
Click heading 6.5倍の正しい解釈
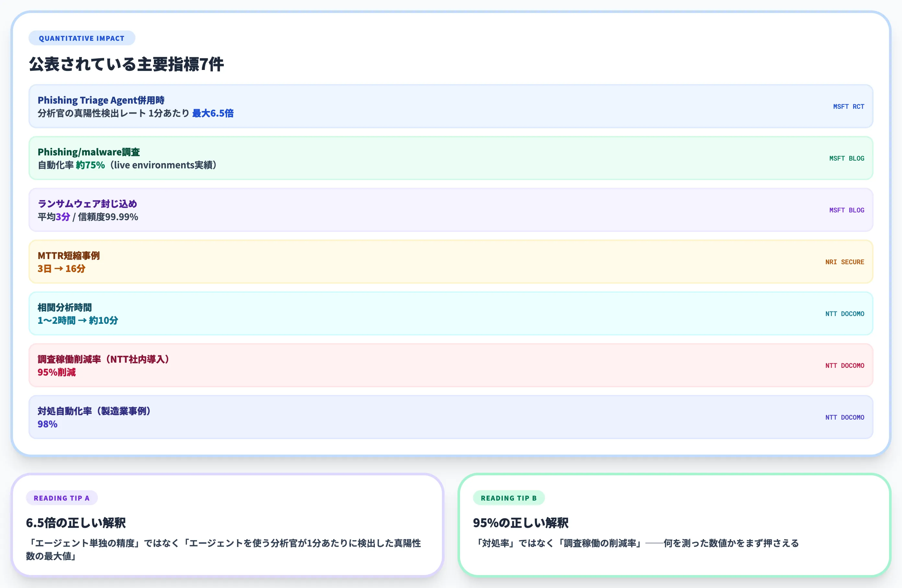pos(76,523)
